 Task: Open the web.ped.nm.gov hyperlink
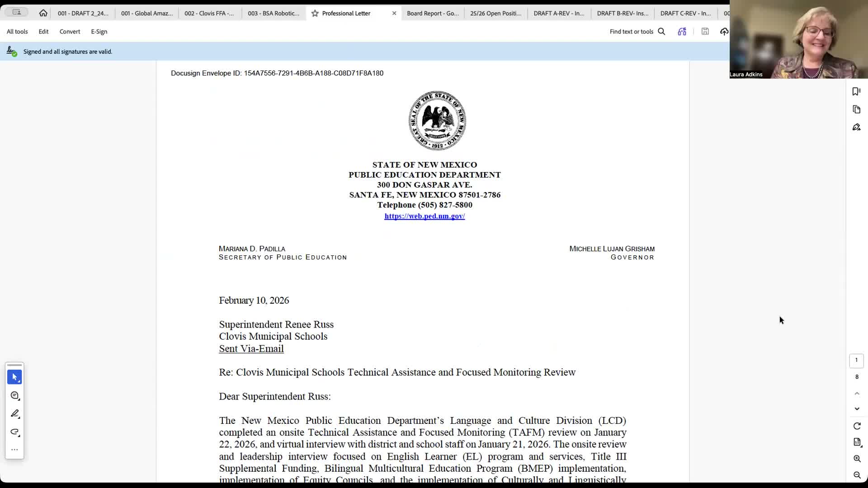point(425,216)
